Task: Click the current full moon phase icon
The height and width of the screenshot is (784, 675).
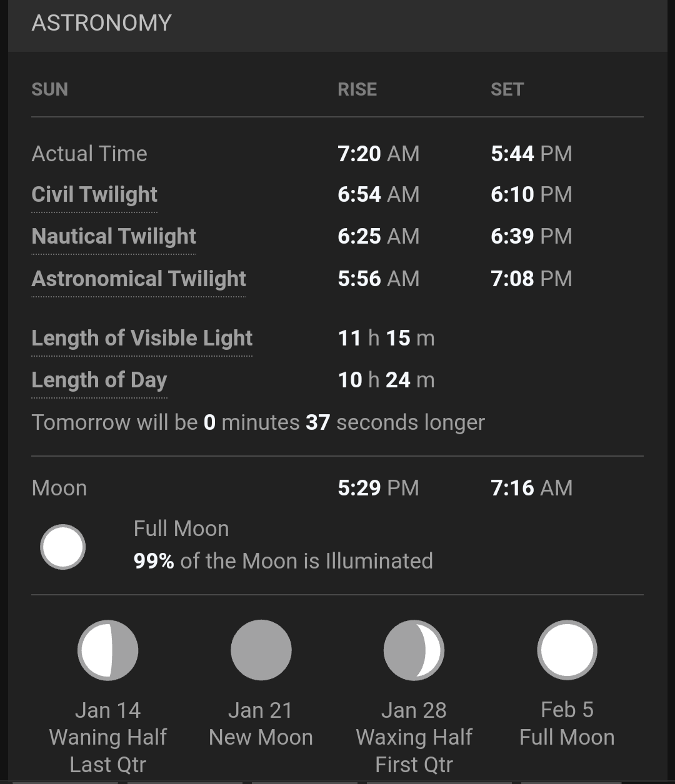Action: 62,547
